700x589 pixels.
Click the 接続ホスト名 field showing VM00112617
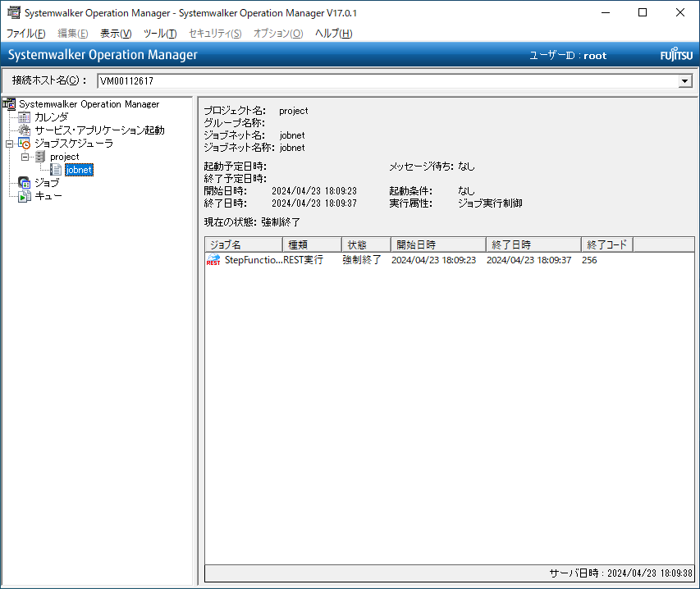pos(386,81)
